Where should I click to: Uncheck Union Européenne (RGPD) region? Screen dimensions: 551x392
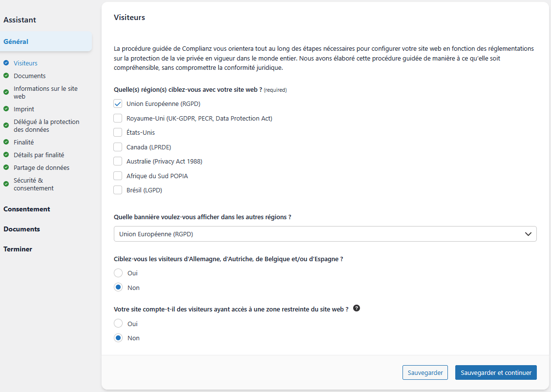(x=117, y=103)
